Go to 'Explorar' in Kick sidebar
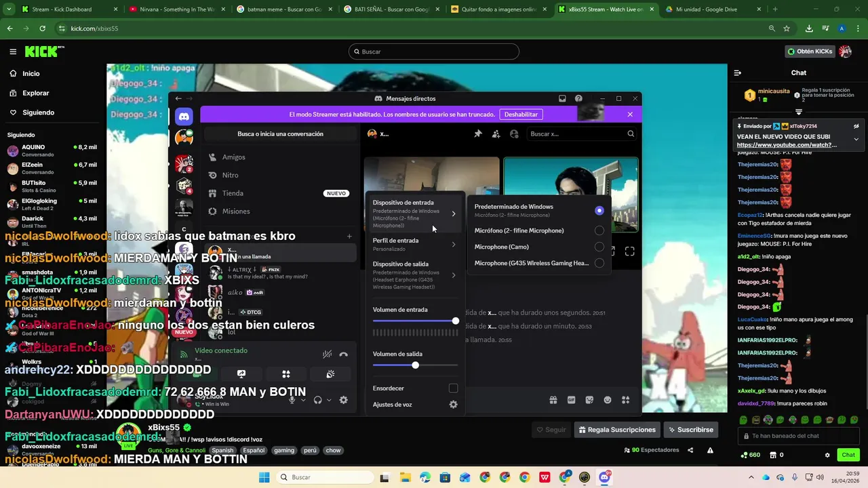Screen dimensions: 868x488 [52, 93]
